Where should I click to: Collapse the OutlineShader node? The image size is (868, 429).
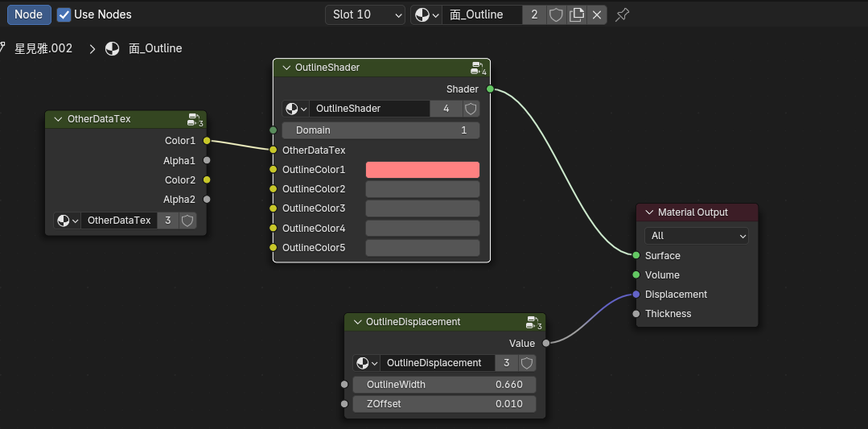[x=286, y=68]
